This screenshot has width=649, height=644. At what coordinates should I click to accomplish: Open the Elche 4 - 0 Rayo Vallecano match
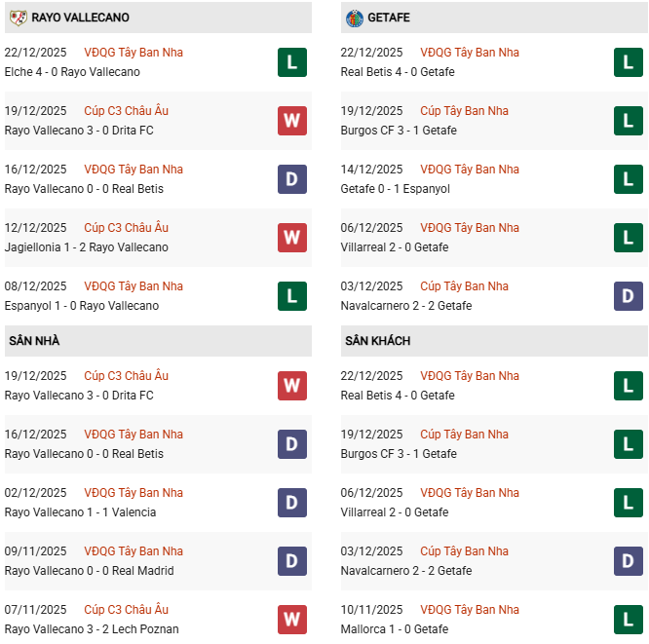(72, 72)
